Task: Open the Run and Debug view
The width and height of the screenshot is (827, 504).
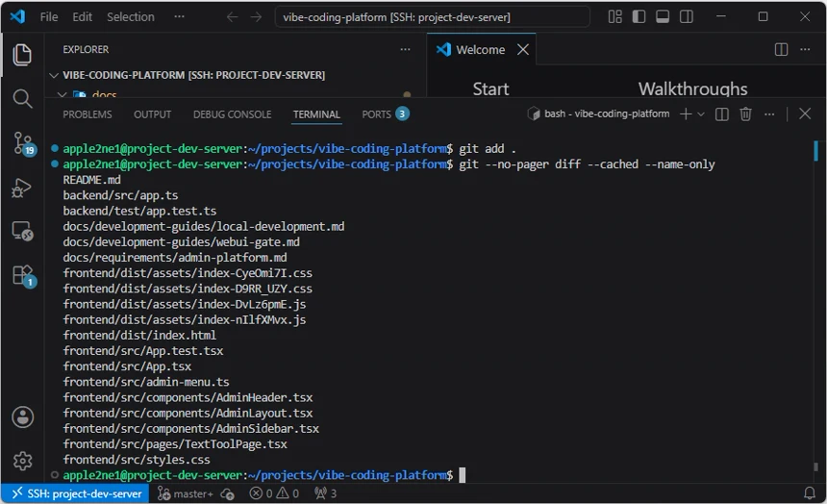Action: [22, 188]
